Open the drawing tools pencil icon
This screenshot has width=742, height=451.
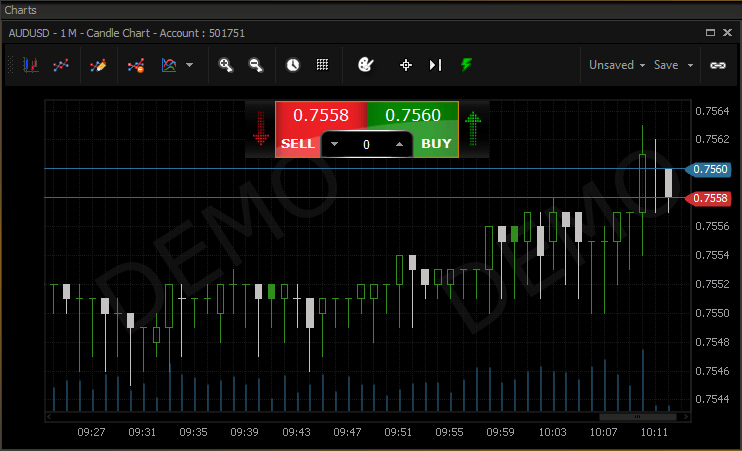(x=98, y=65)
